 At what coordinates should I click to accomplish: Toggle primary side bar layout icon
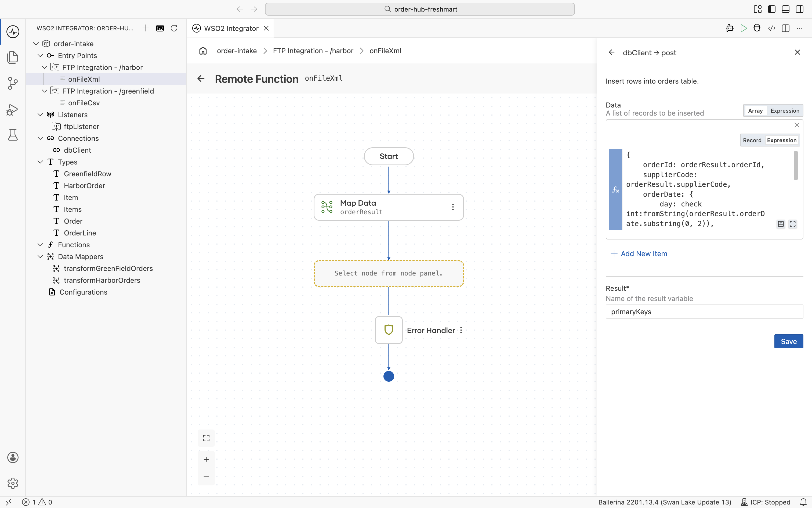[x=771, y=9]
